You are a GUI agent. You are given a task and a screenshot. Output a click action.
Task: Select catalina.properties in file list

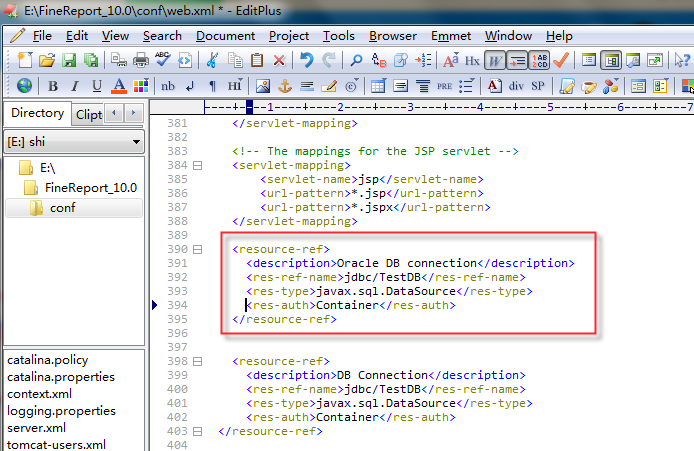61,377
